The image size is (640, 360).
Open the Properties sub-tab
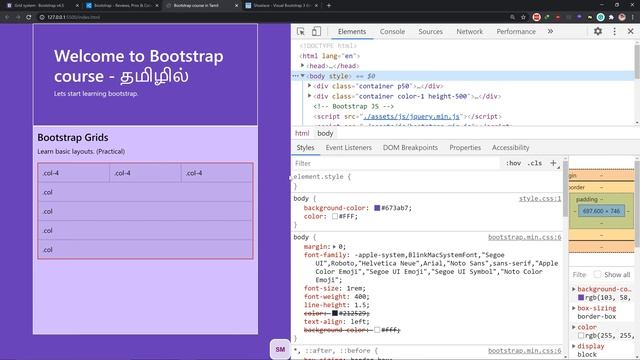coord(465,147)
